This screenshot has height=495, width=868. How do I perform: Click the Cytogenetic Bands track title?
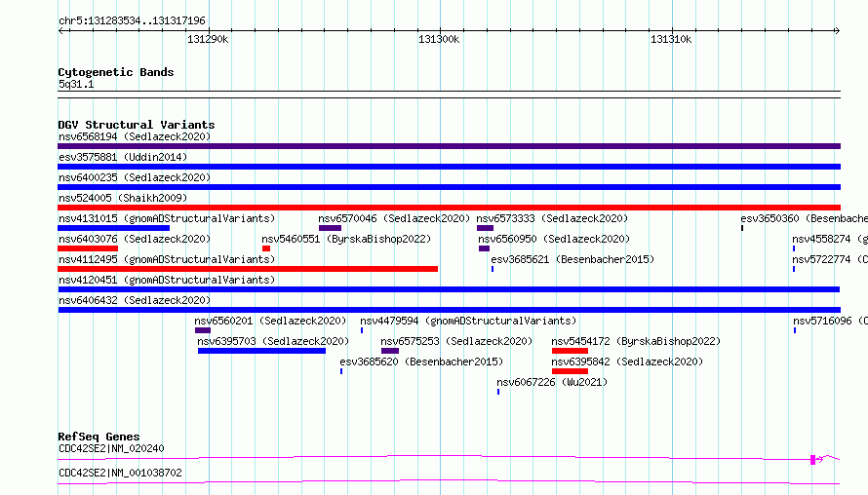pyautogui.click(x=116, y=72)
